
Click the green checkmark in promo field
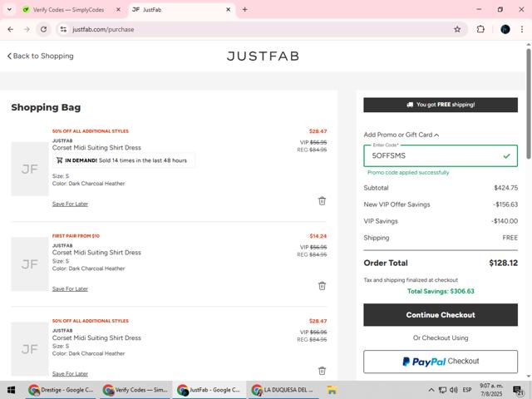click(x=506, y=156)
